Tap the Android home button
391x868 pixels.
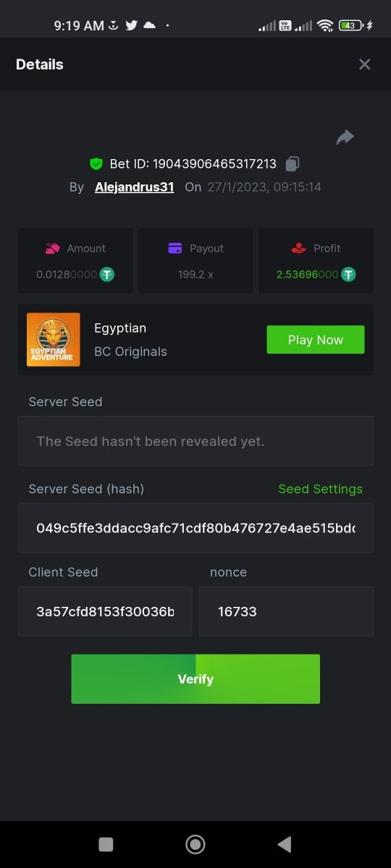[195, 844]
